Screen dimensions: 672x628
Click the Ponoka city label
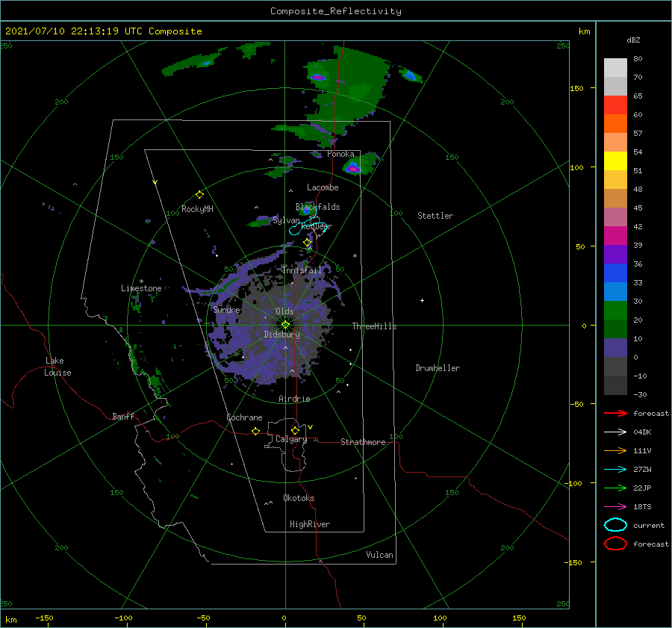340,154
